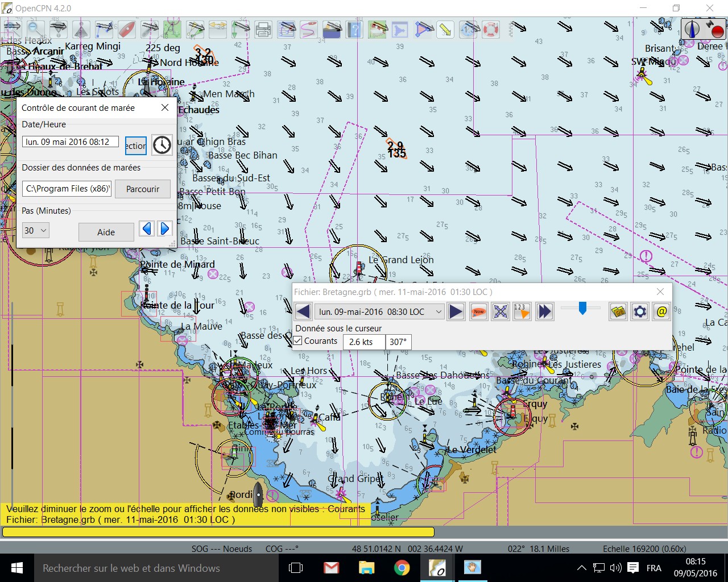The image size is (728, 582).
Task: Click the yellow pencil draw tool icon
Action: point(445,29)
